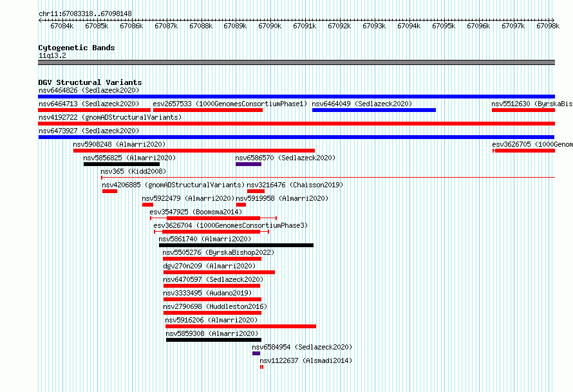573x392 pixels.
Task: Click the red bar under nsv5505276
Action: pos(212,259)
